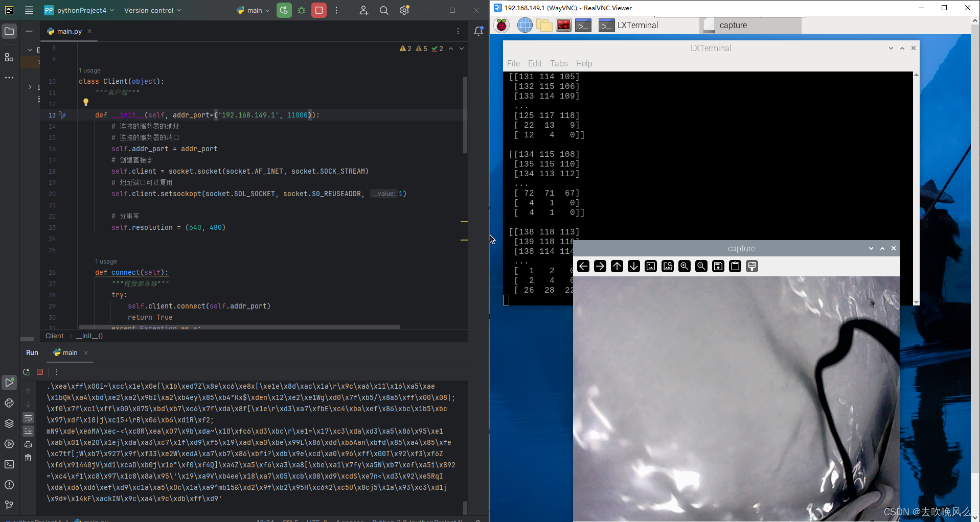Screen dimensions: 980x522
Task: Open the Version control dropdown
Action: [x=152, y=10]
